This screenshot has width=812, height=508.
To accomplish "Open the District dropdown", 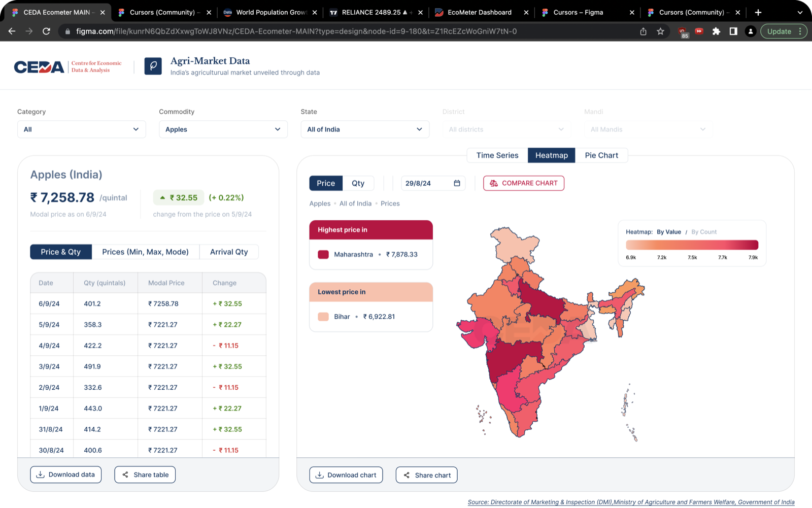I will coord(506,129).
